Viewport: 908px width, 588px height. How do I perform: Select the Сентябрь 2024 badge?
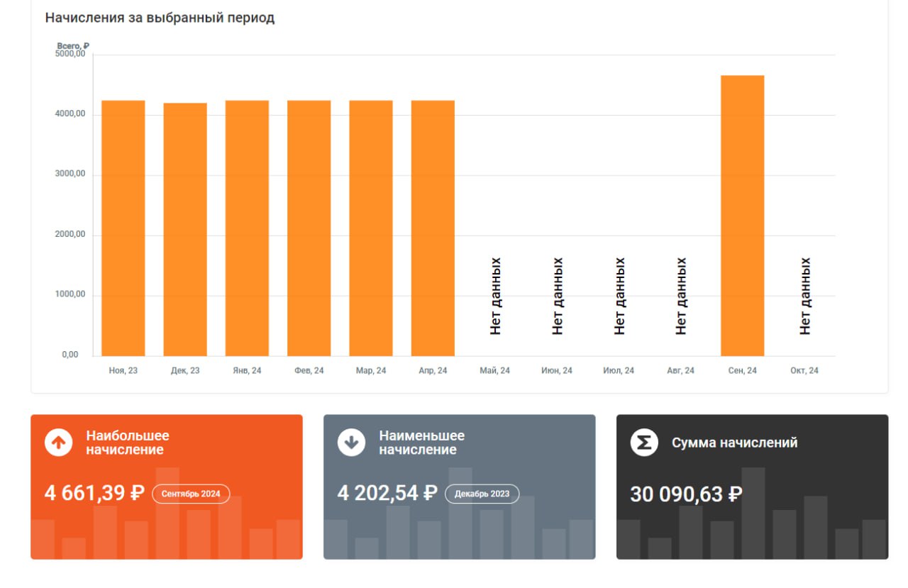point(191,494)
